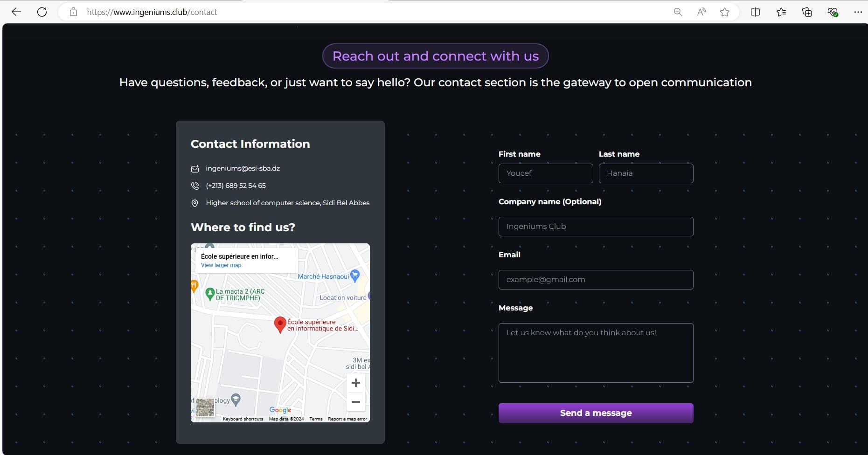Click into the Email input field
The width and height of the screenshot is (868, 455).
coord(596,280)
